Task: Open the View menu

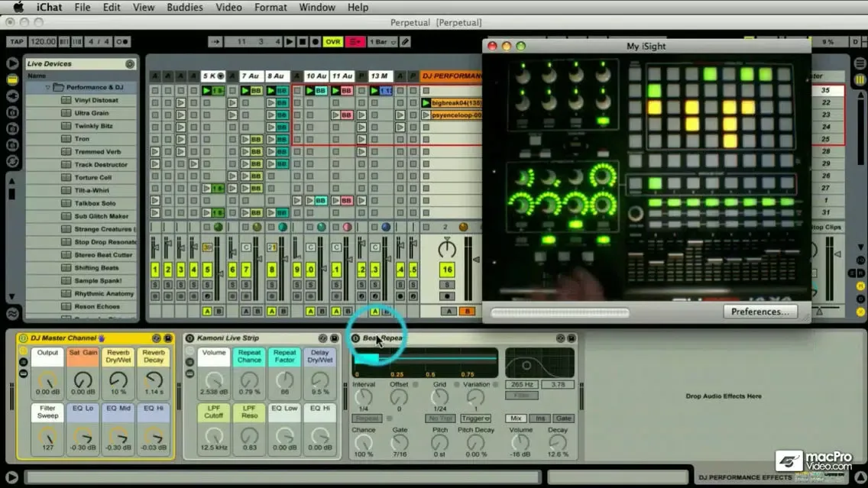Action: 144,7
